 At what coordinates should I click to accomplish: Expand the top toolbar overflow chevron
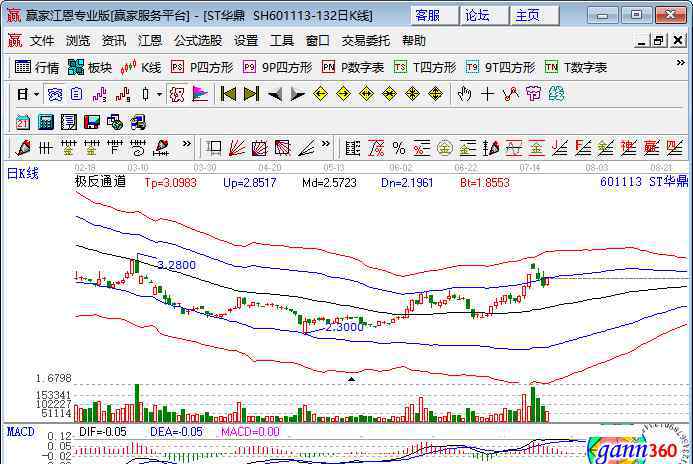[681, 63]
